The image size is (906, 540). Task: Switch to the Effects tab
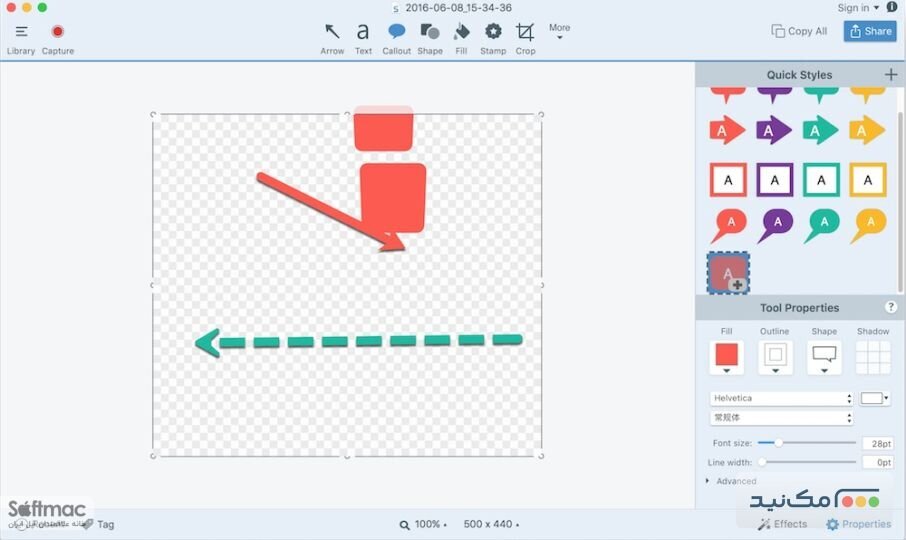[782, 524]
